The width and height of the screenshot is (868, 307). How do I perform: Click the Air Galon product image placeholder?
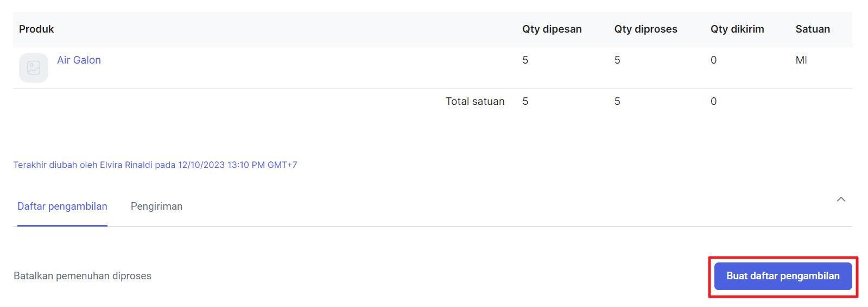point(34,68)
